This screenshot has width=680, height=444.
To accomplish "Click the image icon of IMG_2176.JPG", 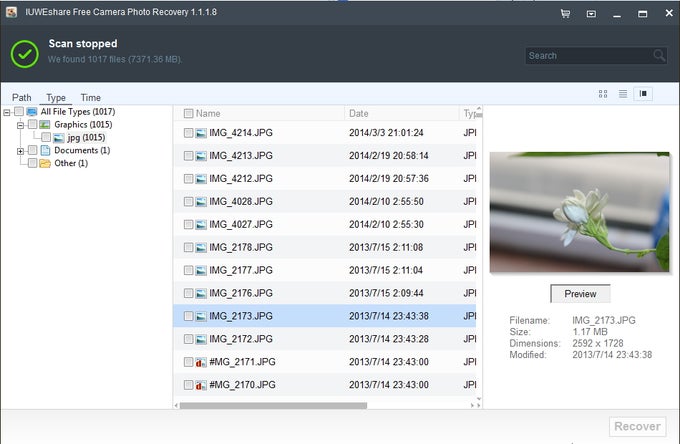I will pos(201,294).
